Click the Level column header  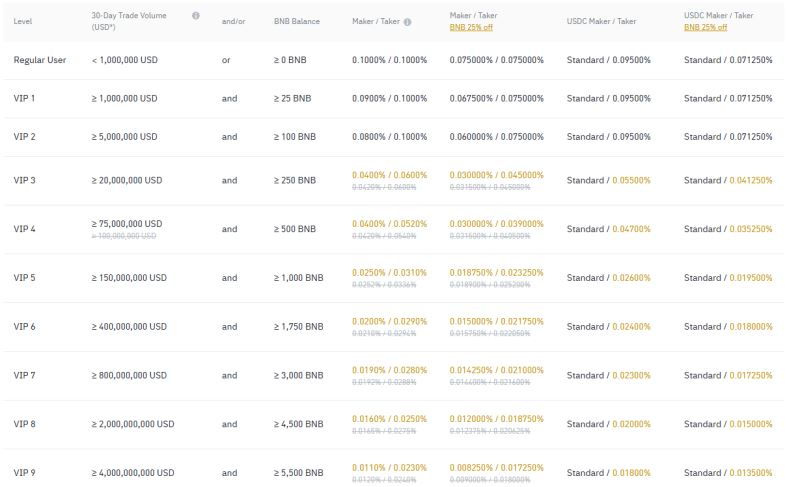pos(24,21)
